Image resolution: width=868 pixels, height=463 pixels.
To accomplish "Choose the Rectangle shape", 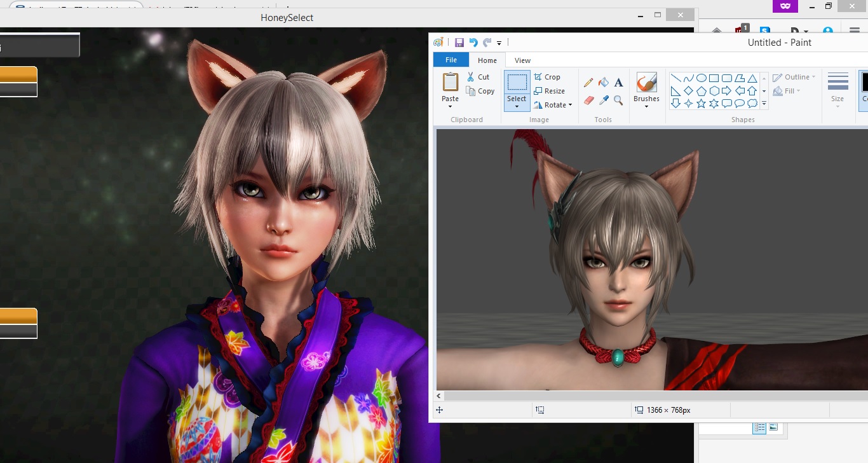I will point(714,78).
